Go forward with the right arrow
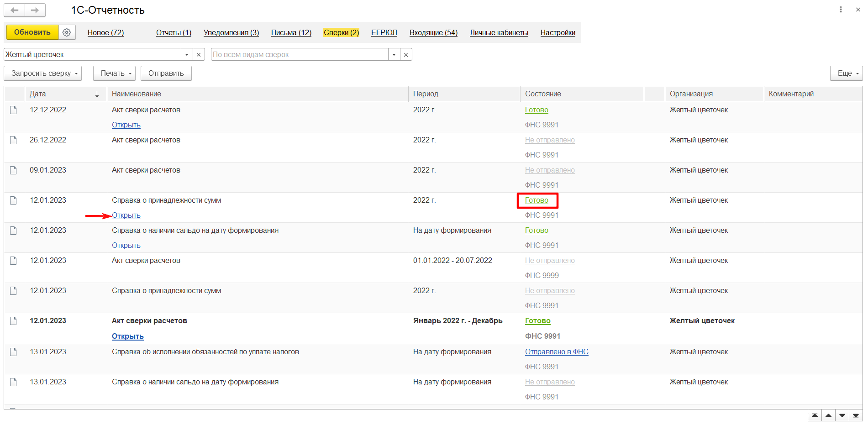 tap(35, 10)
